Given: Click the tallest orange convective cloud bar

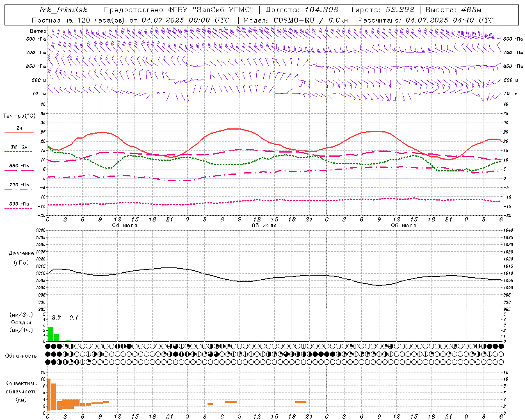Looking at the screenshot, I should tap(49, 394).
